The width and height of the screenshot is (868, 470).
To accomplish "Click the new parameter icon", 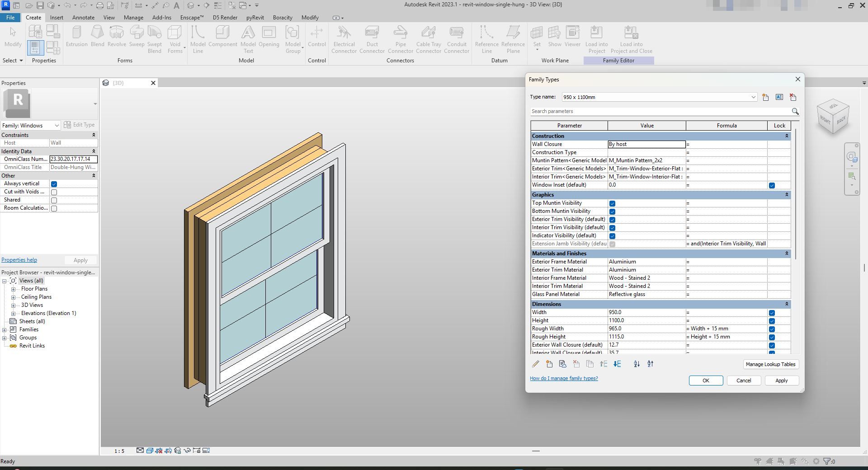I will 549,364.
